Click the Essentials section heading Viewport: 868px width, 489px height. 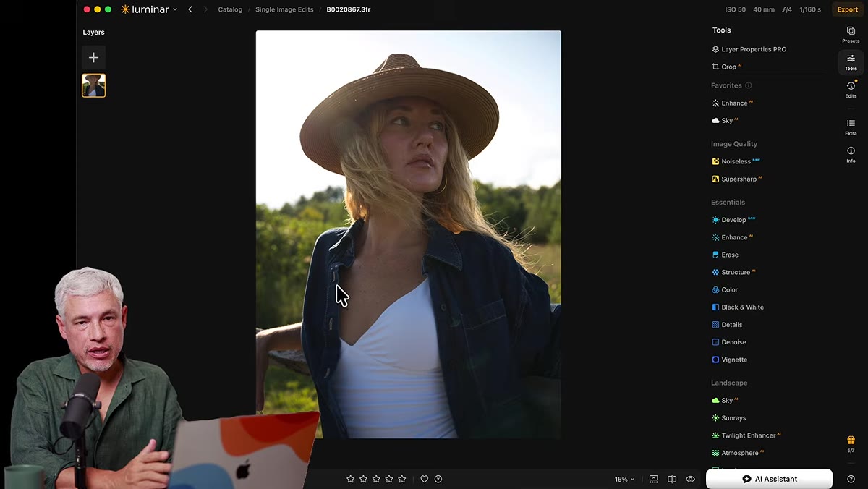pos(728,203)
